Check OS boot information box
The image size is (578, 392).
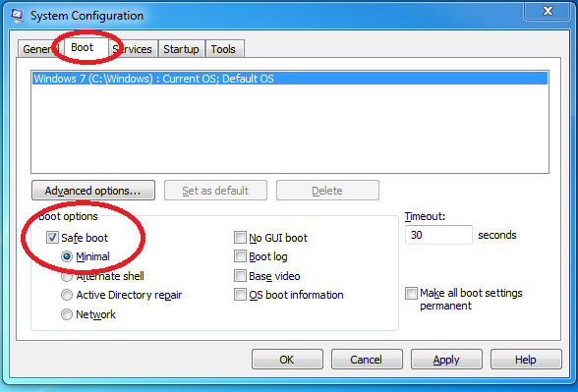click(x=240, y=295)
